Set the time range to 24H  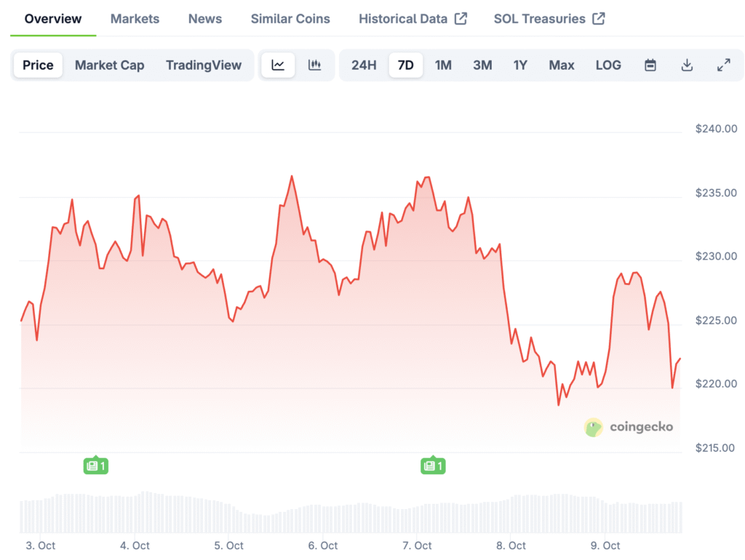(364, 65)
